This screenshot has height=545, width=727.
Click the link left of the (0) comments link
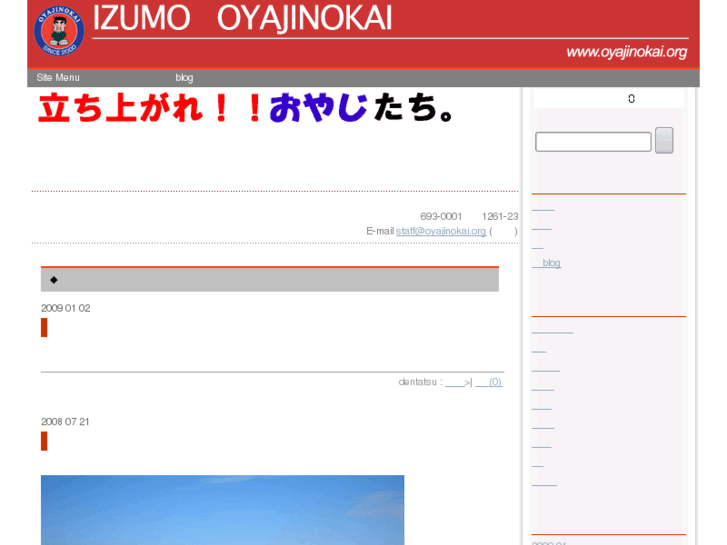[455, 382]
